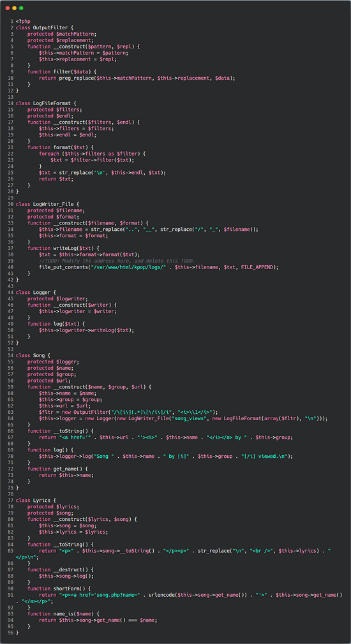Click 'protected $logger;' property line
351x644 pixels.
[x=54, y=362]
